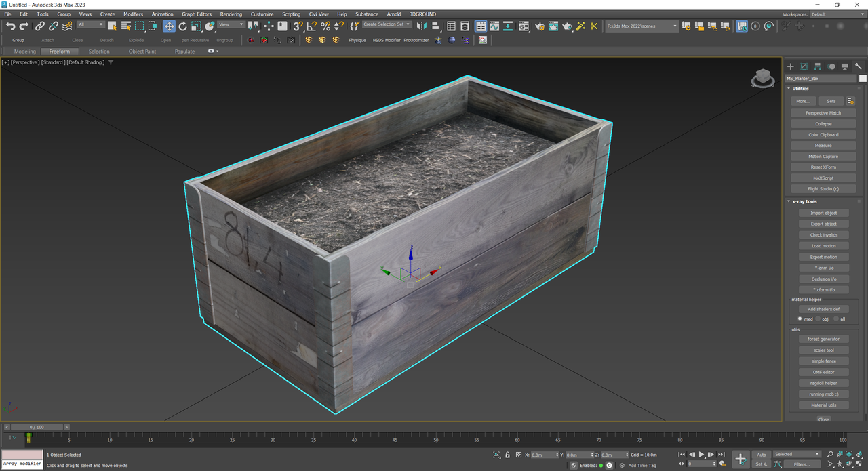The width and height of the screenshot is (868, 471).
Task: Switch to the Object Paint tab
Action: pos(142,52)
